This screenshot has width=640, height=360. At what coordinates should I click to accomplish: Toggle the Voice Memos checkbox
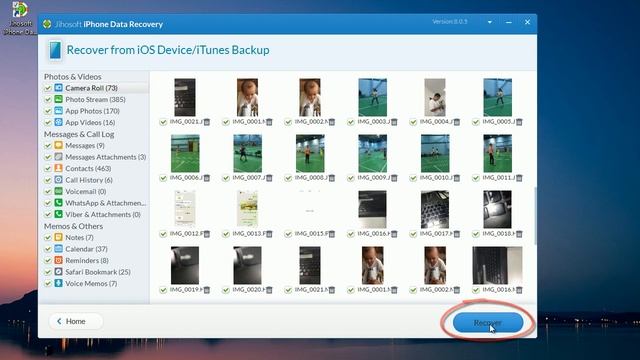pyautogui.click(x=47, y=283)
